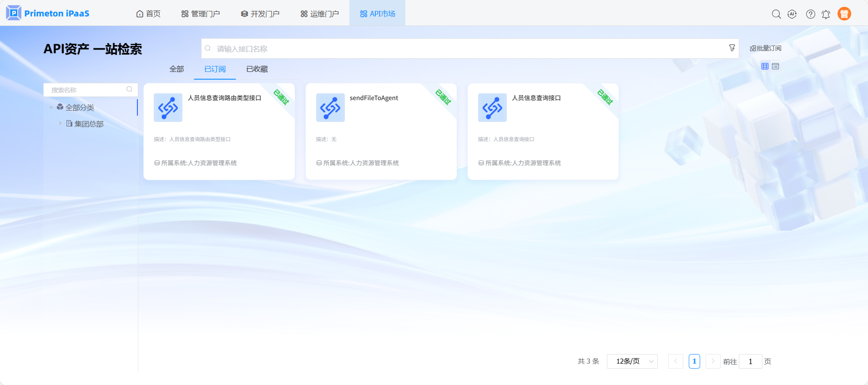This screenshot has width=868, height=385.
Task: Click the 批量订阅 button
Action: [x=765, y=48]
